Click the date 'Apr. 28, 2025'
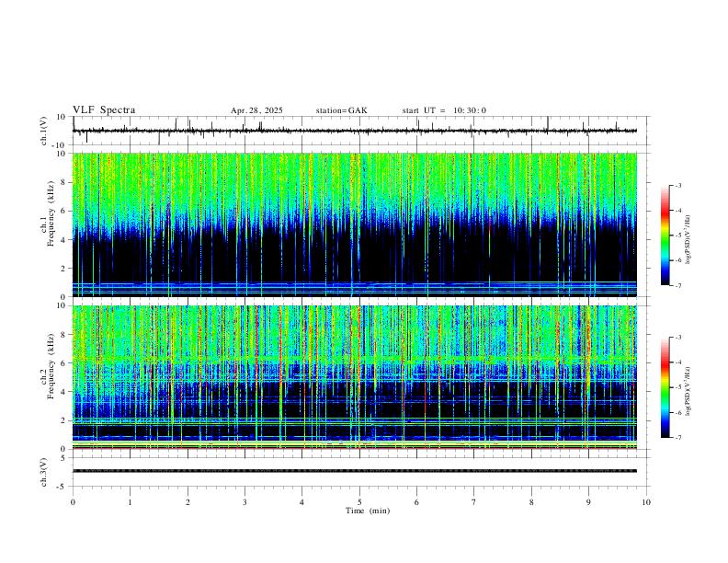This screenshot has height=563, width=728. [256, 110]
